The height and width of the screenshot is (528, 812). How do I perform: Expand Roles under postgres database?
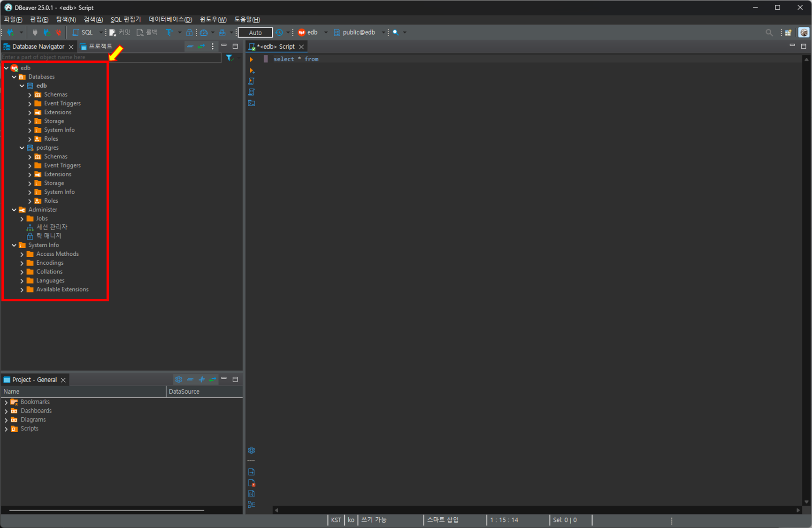click(30, 201)
